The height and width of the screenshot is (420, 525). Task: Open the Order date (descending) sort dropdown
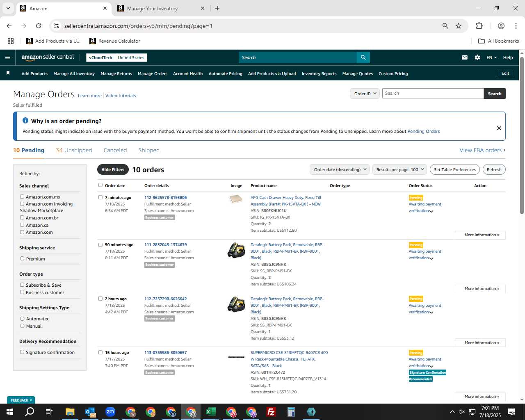[340, 169]
